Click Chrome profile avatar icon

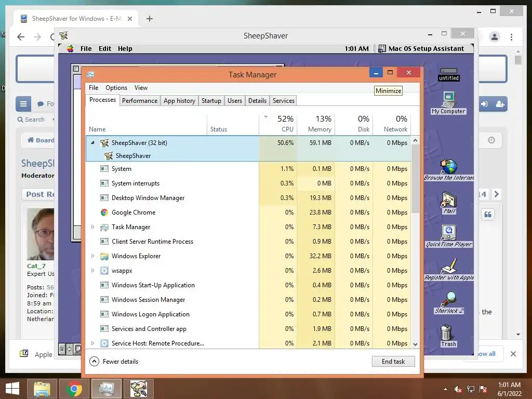(x=495, y=37)
